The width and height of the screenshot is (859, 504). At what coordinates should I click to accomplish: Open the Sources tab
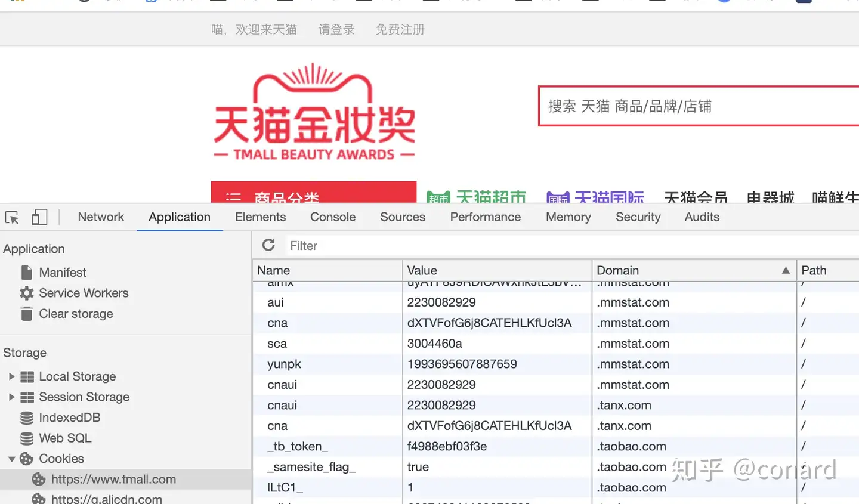[403, 217]
